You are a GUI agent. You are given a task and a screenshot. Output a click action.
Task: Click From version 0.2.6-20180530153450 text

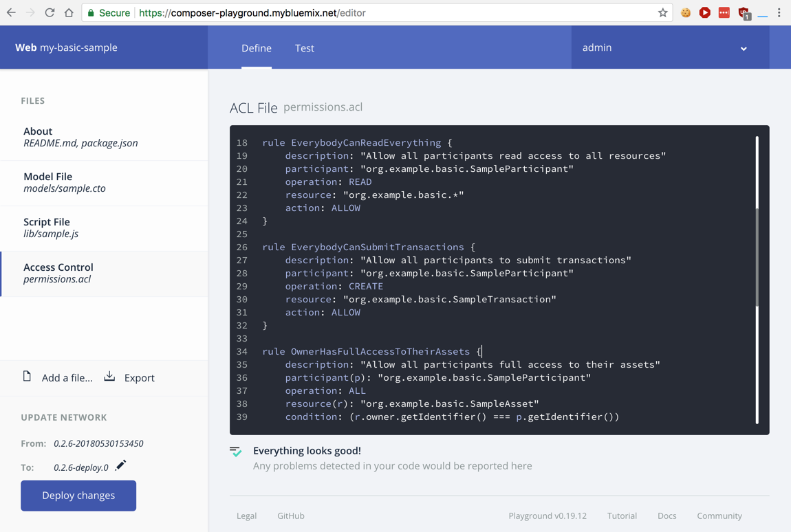point(98,444)
